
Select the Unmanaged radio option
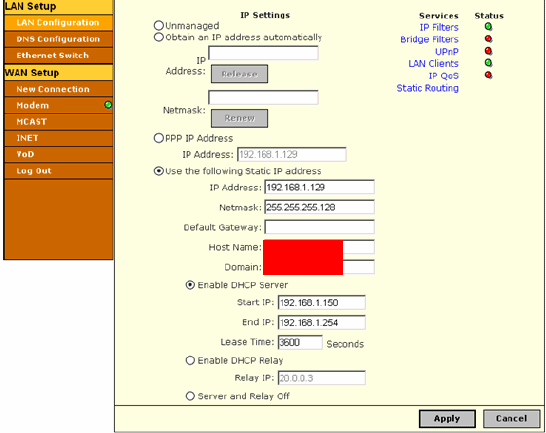click(x=159, y=25)
